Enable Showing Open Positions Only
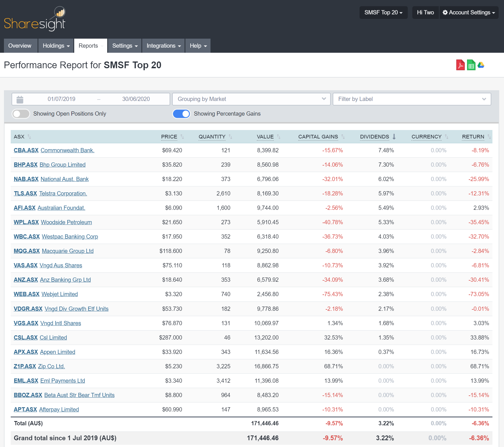This screenshot has height=447, width=504. click(21, 114)
